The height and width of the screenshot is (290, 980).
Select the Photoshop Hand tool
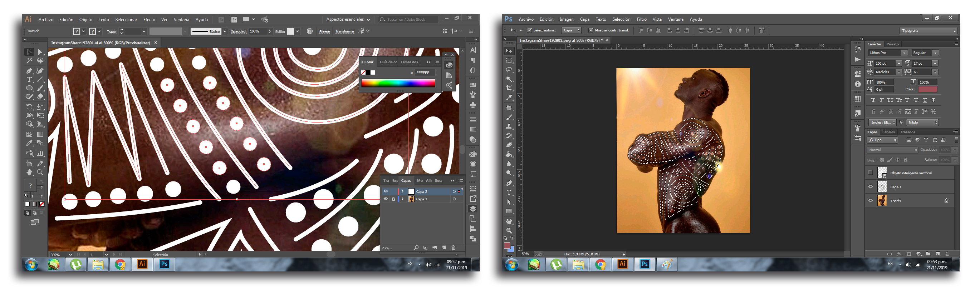[509, 221]
